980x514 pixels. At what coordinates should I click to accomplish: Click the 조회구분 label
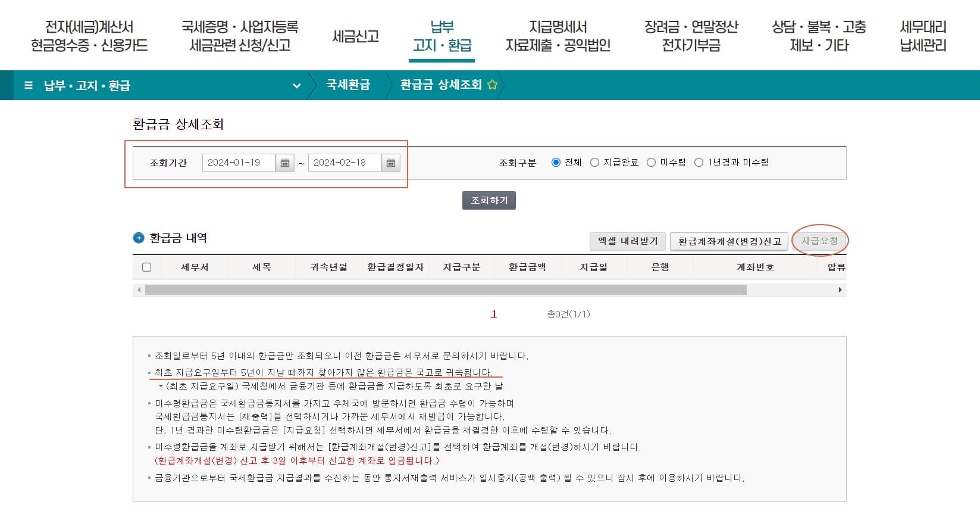click(x=517, y=163)
